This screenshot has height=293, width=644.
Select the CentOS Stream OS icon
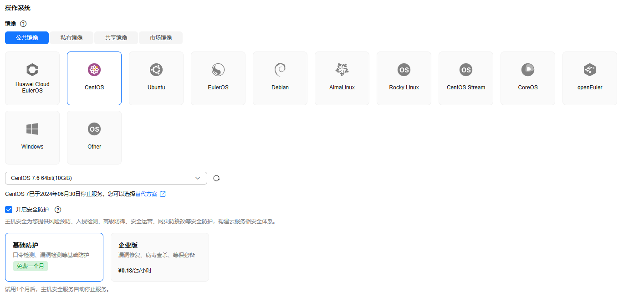466,70
